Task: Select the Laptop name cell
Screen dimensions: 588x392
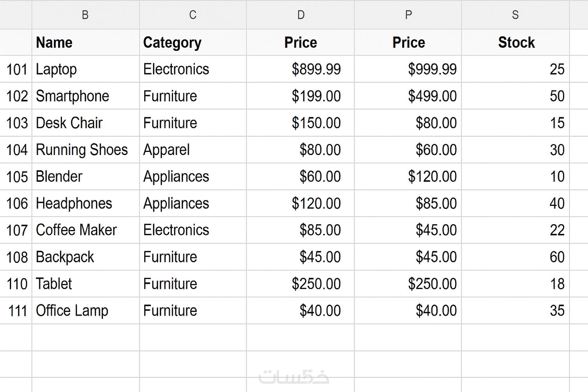Action: click(x=56, y=69)
